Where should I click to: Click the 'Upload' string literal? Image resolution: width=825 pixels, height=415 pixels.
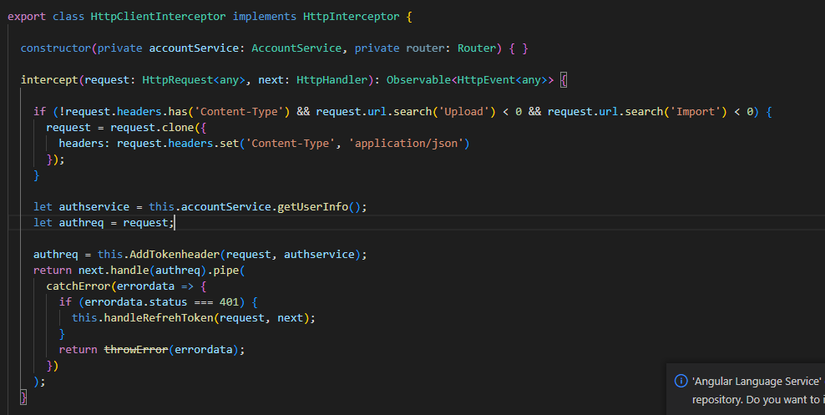tap(464, 112)
